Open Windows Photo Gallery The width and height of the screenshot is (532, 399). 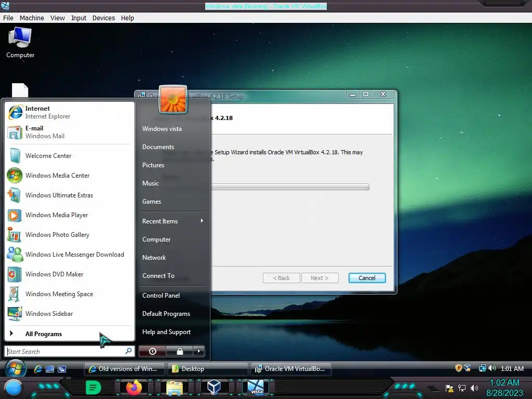point(70,234)
